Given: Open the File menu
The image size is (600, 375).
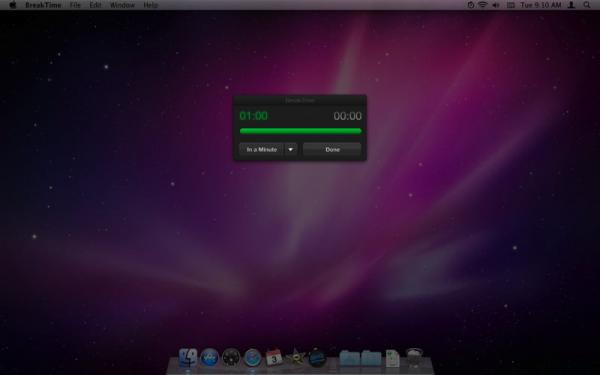Looking at the screenshot, I should 75,5.
